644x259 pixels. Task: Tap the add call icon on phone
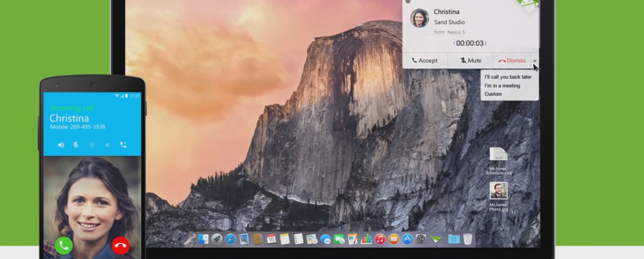coord(123,145)
